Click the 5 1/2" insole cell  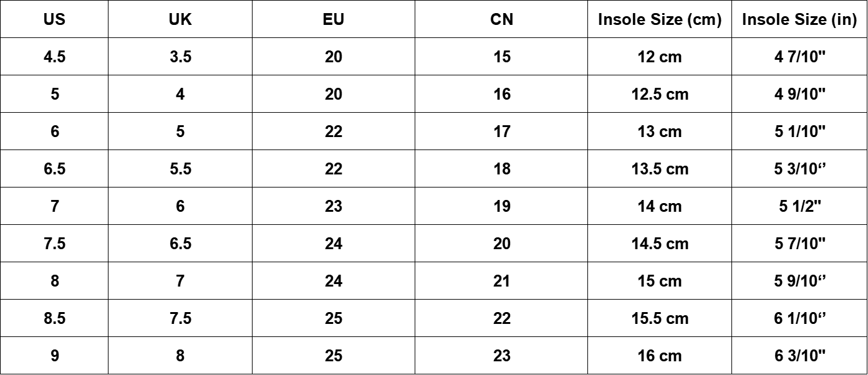click(x=800, y=206)
